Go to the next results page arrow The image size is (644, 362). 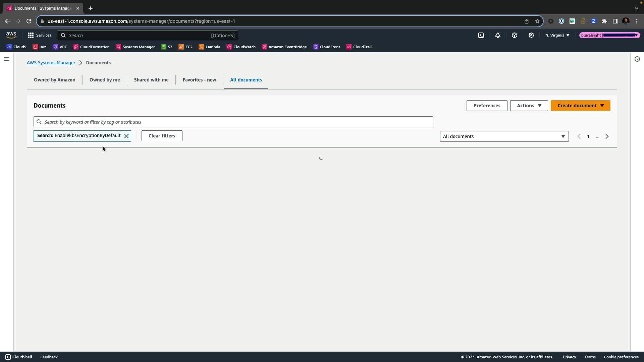click(x=607, y=136)
